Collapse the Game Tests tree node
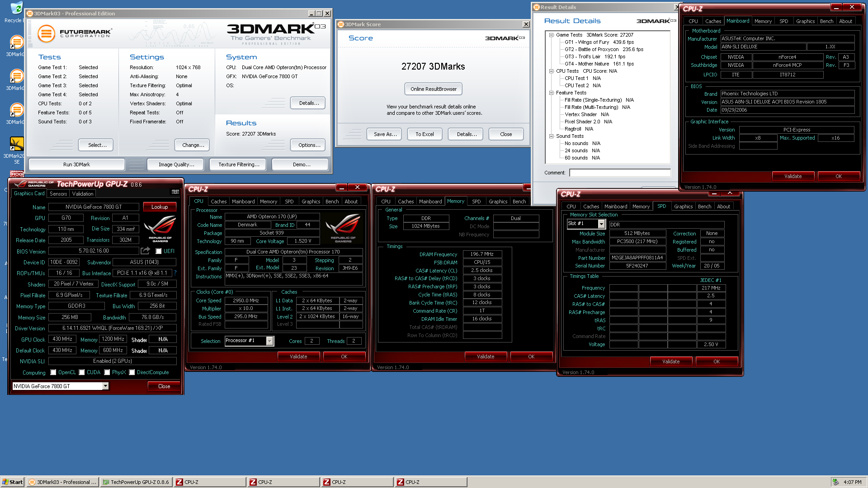The height and width of the screenshot is (488, 868). coord(552,35)
